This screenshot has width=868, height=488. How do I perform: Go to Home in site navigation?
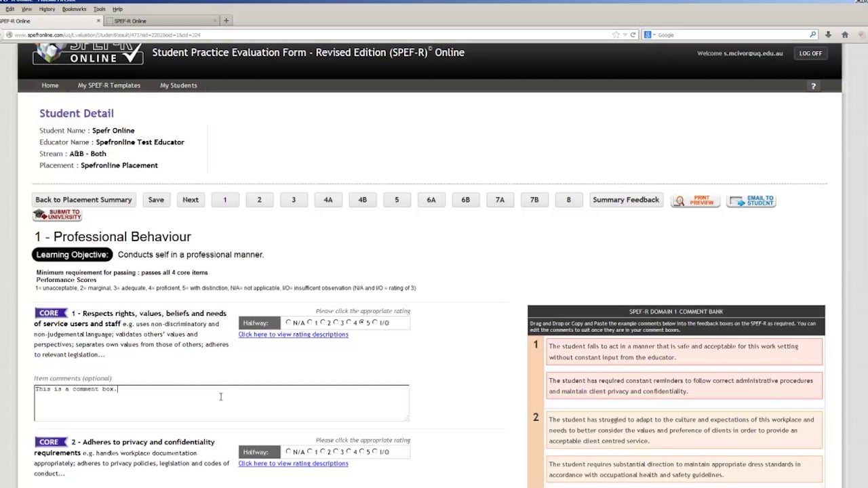pyautogui.click(x=50, y=85)
